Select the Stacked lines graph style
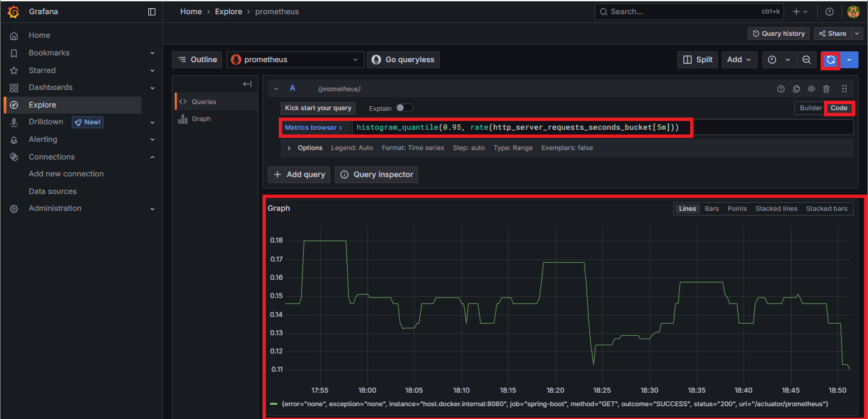868x419 pixels. click(x=776, y=209)
